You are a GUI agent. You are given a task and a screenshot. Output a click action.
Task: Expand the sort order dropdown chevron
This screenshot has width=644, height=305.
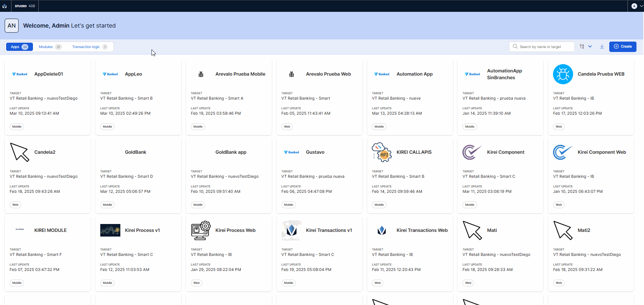pyautogui.click(x=590, y=47)
